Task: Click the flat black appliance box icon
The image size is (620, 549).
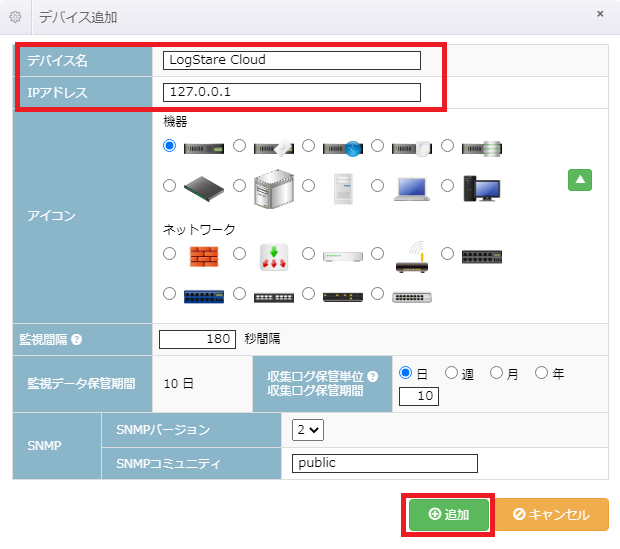Action: coord(204,189)
